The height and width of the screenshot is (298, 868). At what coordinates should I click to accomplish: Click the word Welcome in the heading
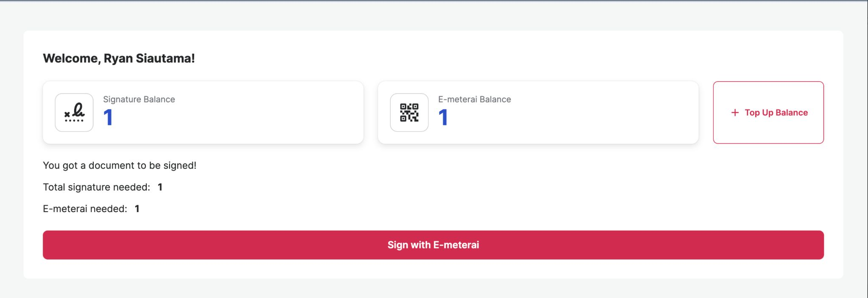[x=71, y=58]
